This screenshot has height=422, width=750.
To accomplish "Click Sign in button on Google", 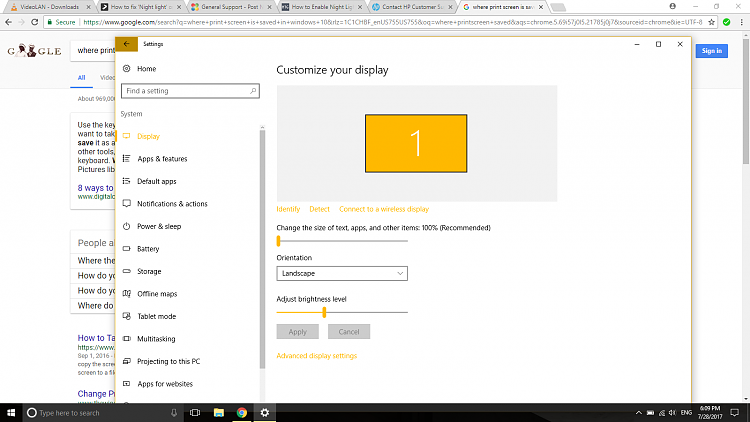I will coord(712,51).
